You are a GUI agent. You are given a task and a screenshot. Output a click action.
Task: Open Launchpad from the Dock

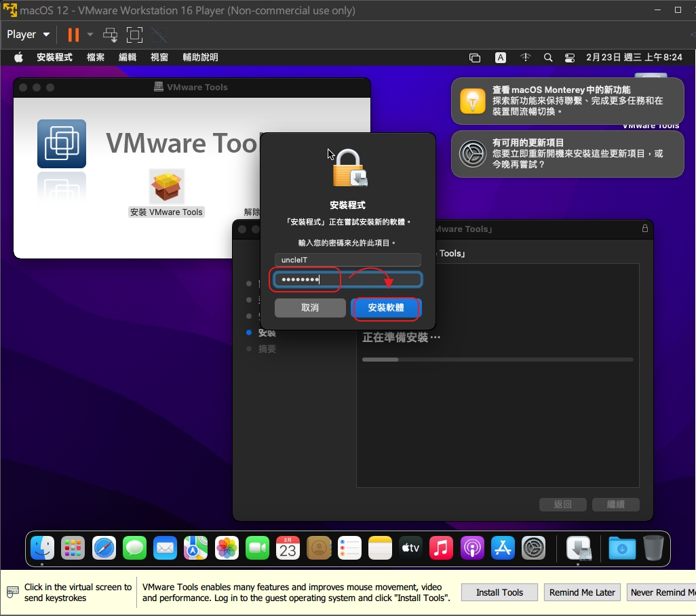(x=73, y=548)
